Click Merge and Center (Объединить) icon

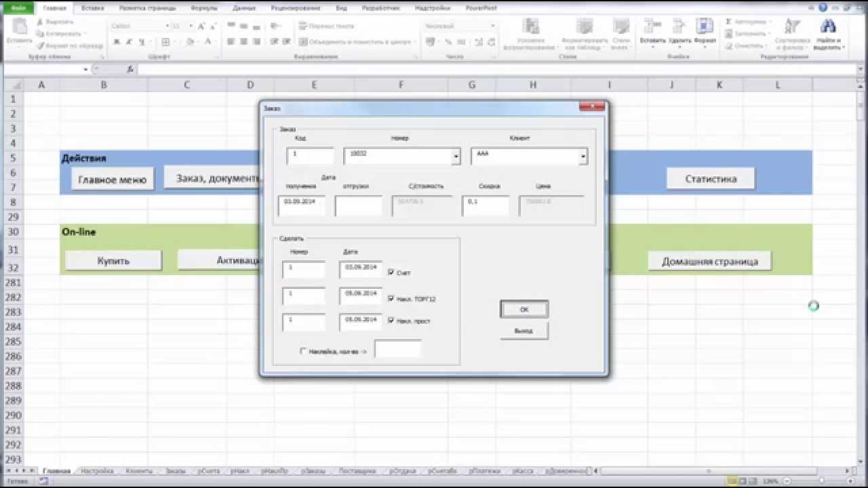(x=302, y=41)
